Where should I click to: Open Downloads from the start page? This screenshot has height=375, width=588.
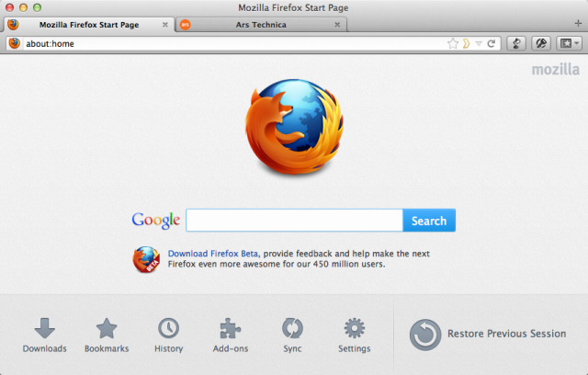tap(45, 335)
